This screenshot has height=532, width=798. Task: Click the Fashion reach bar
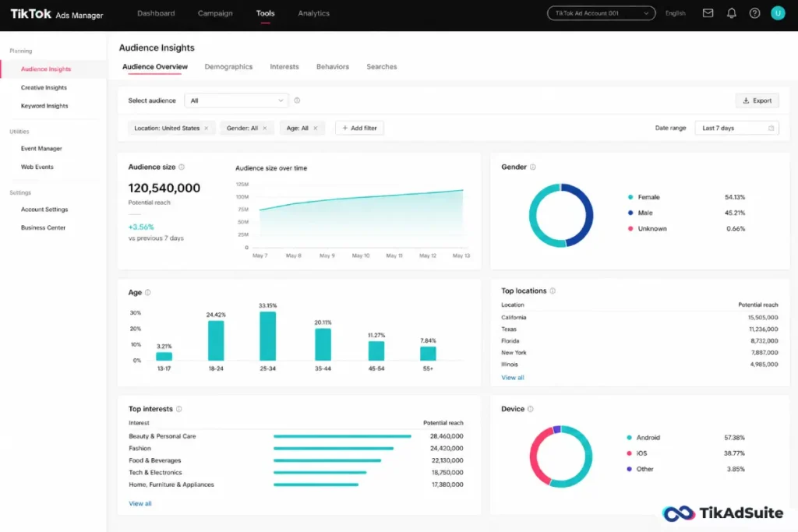click(334, 449)
